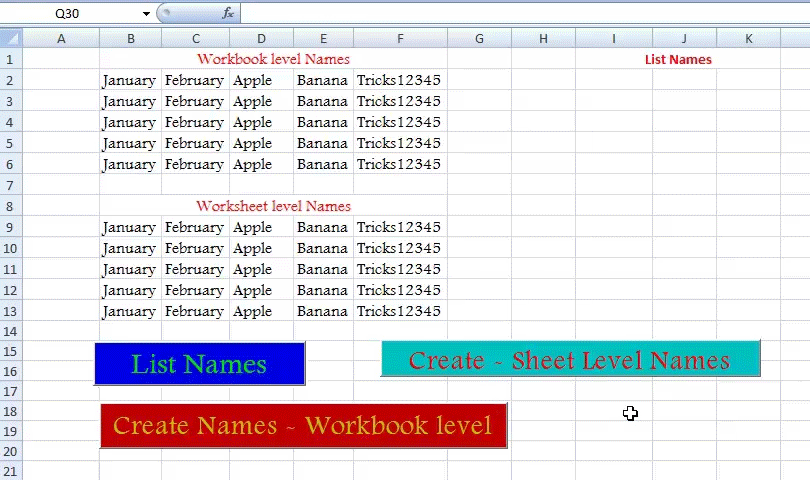Click 'Banana' in row 12

click(x=322, y=290)
